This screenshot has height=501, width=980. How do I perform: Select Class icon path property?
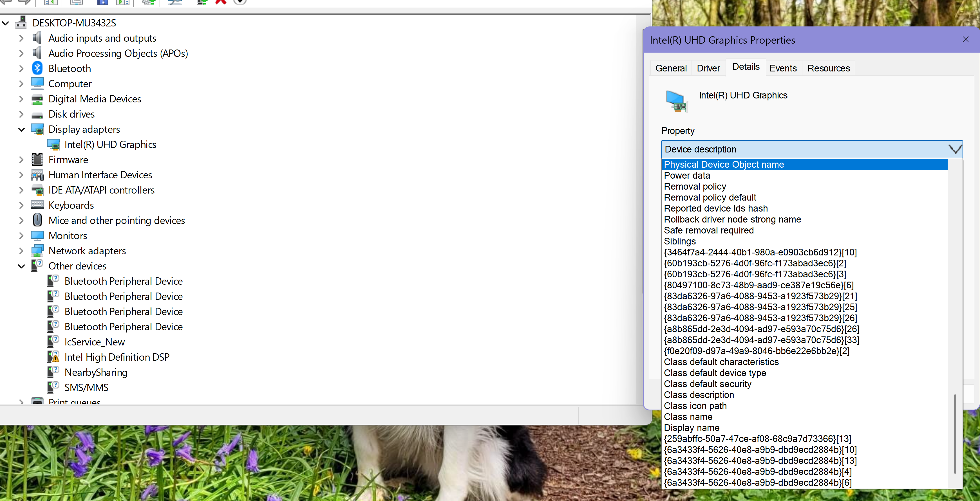click(x=805, y=406)
